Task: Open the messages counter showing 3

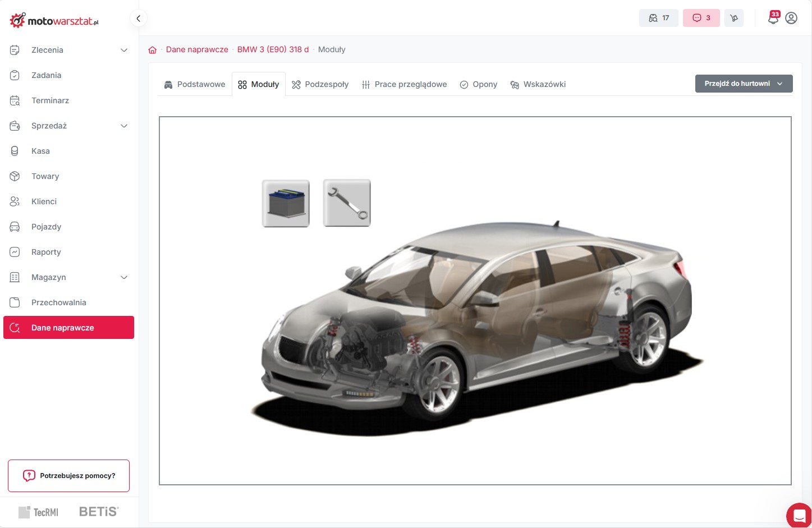Action: pyautogui.click(x=701, y=18)
